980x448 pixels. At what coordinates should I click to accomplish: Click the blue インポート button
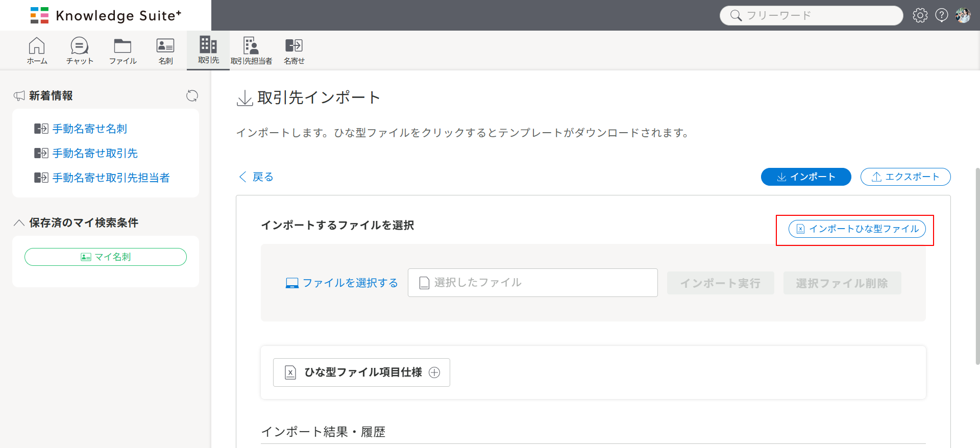pos(806,177)
